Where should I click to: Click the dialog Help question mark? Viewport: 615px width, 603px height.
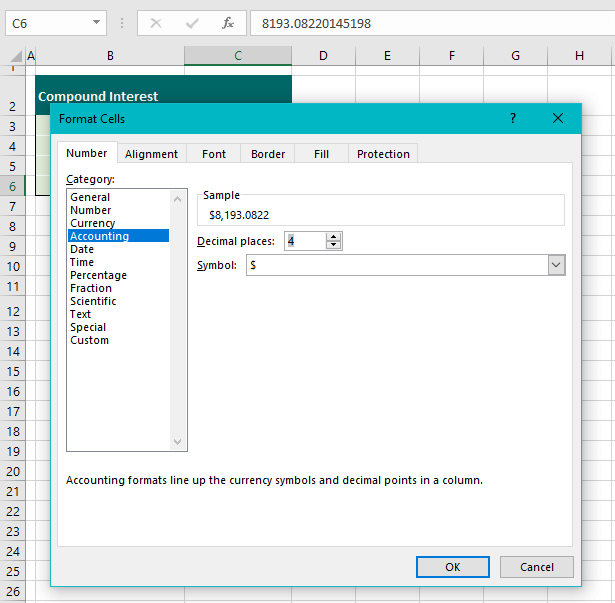(513, 119)
